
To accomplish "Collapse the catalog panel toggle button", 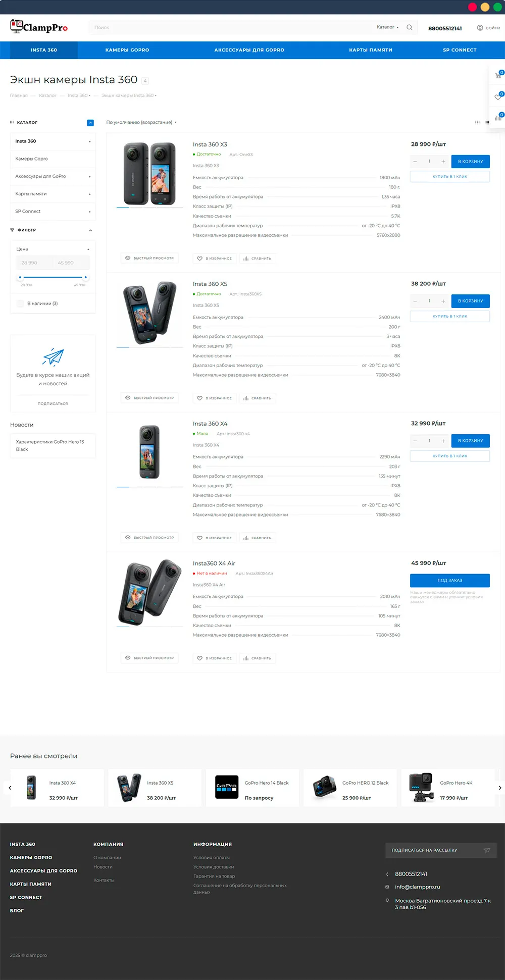I will [90, 123].
